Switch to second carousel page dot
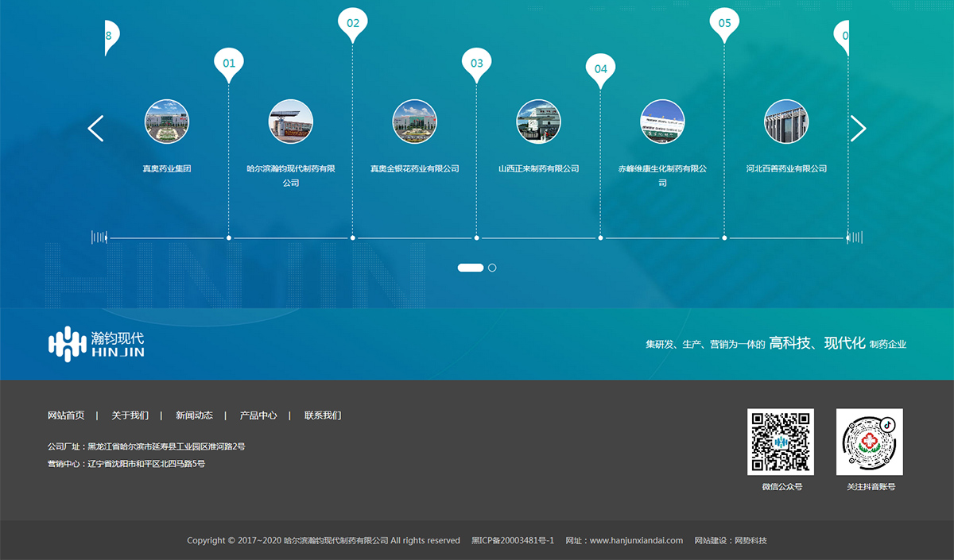The image size is (954, 560). [x=492, y=268]
